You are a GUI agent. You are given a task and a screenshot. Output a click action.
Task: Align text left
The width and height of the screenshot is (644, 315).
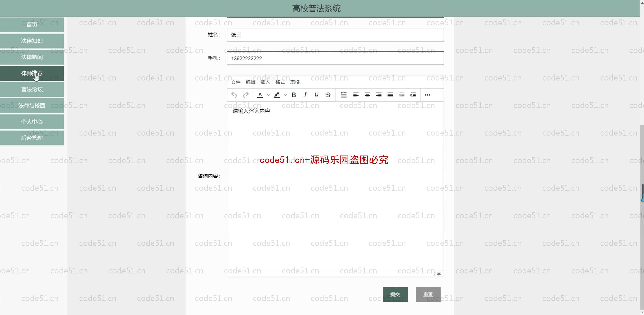[356, 95]
